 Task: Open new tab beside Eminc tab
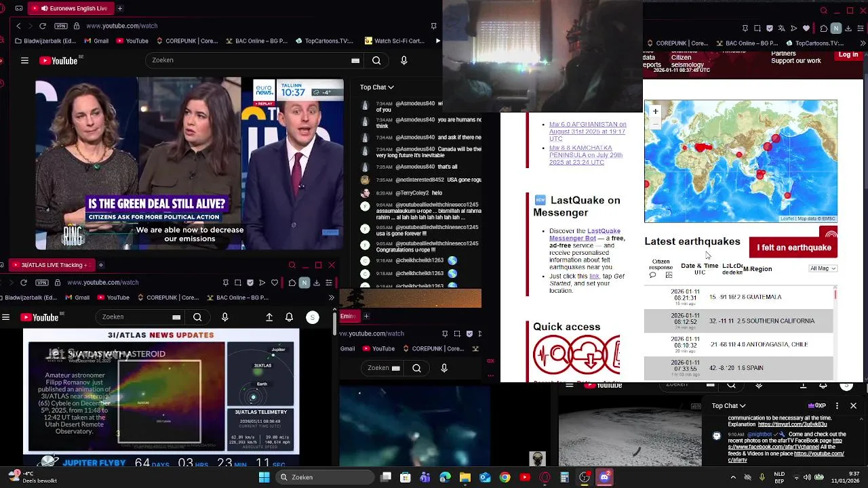(x=366, y=316)
